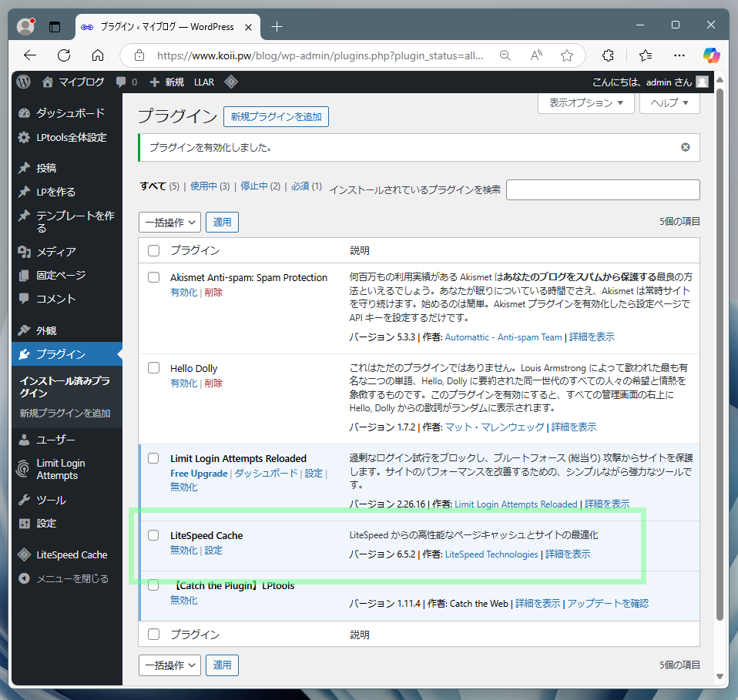
Task: Add page to favorites star
Action: (x=567, y=55)
